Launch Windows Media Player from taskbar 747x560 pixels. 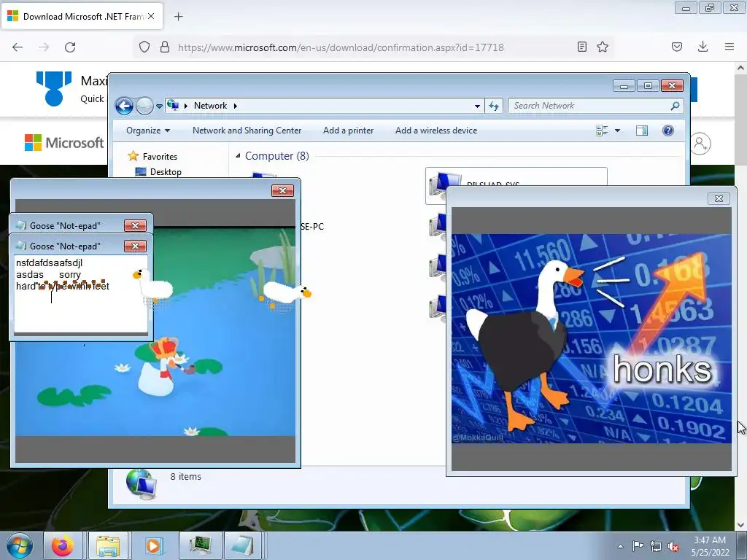coord(152,545)
